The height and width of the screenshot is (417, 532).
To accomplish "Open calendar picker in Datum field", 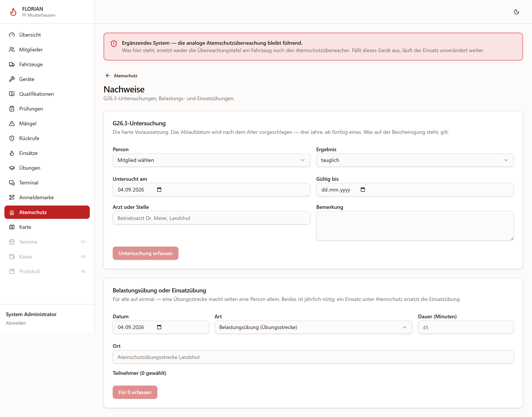I will coord(159,327).
